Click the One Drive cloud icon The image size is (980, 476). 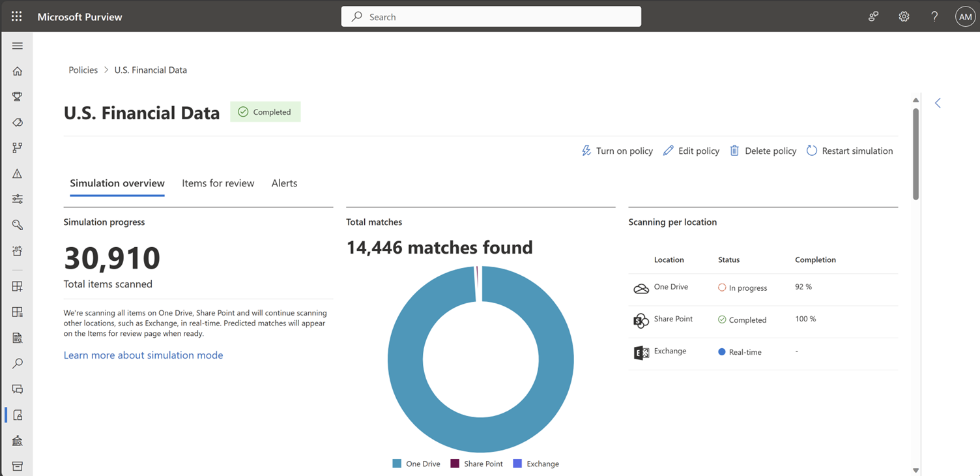click(x=641, y=288)
